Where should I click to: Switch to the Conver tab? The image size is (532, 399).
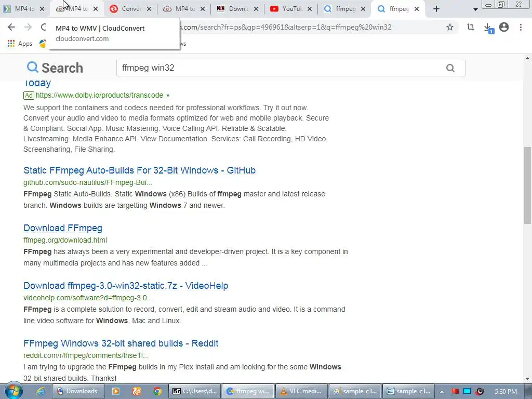126,9
